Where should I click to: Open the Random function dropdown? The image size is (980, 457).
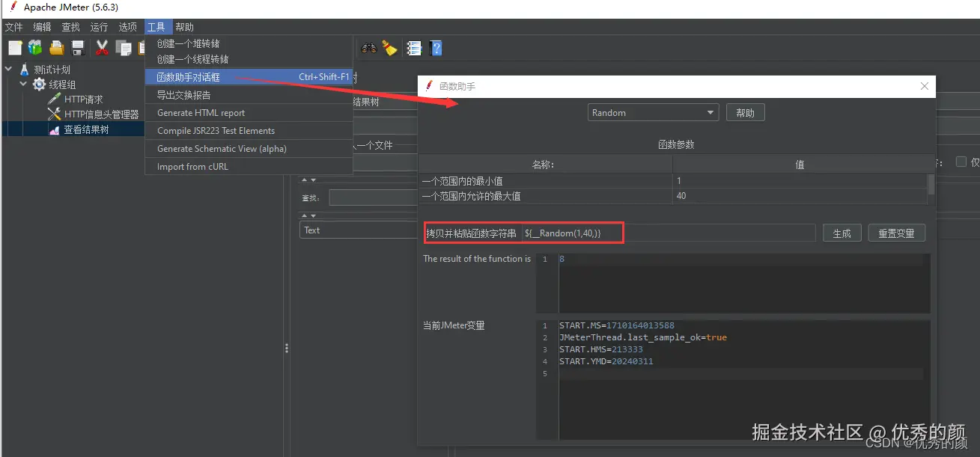[653, 112]
